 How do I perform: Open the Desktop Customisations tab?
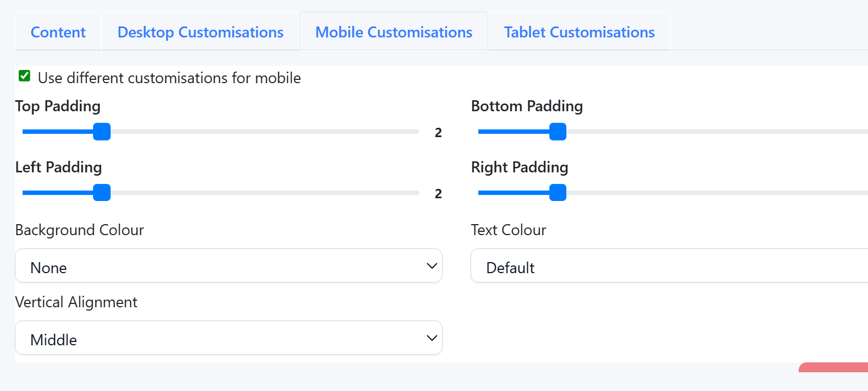200,32
